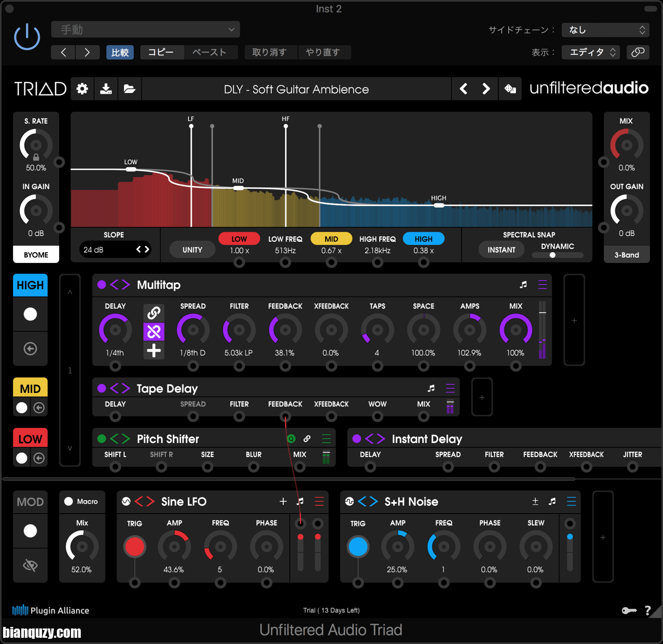Open the help question mark

[647, 611]
